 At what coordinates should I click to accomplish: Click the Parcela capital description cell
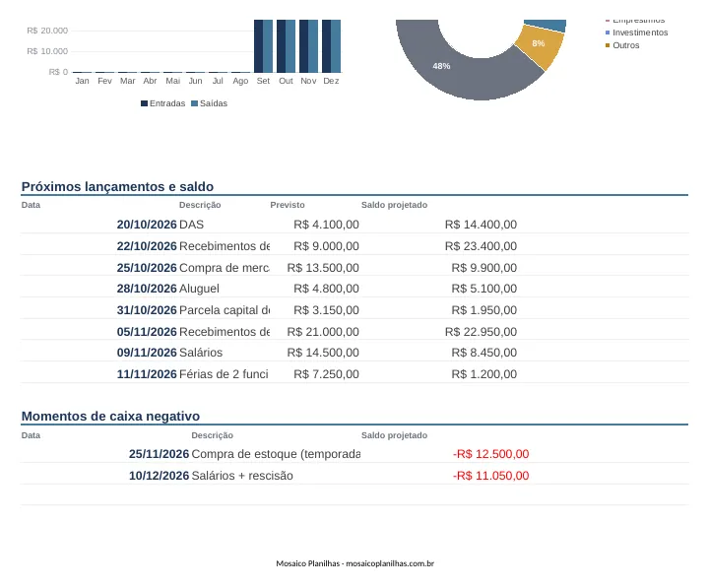pyautogui.click(x=225, y=310)
